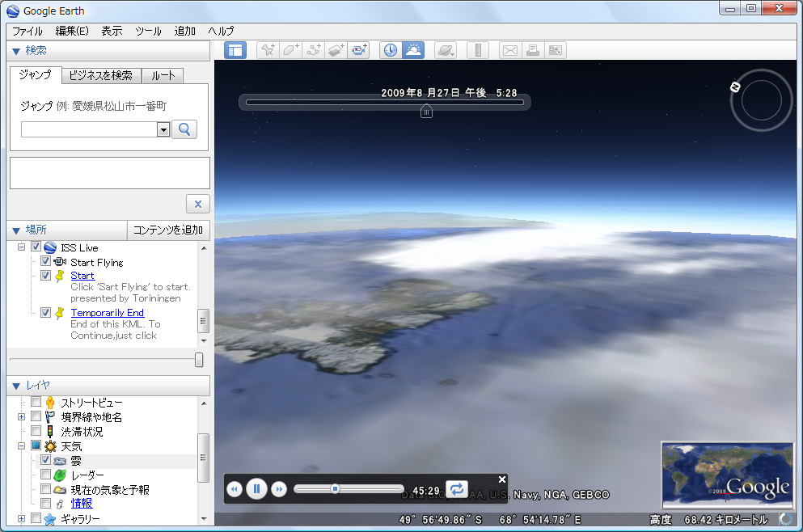This screenshot has width=803, height=532.
Task: Select the add placemark tool
Action: pos(267,49)
